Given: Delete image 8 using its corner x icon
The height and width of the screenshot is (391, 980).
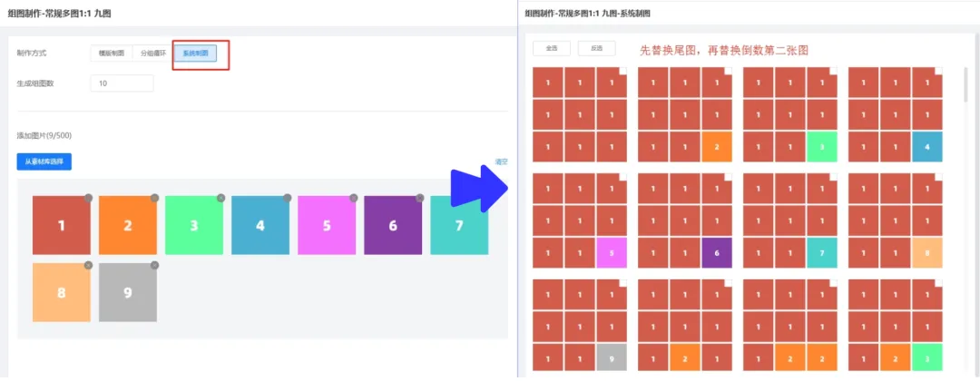Looking at the screenshot, I should click(x=88, y=265).
